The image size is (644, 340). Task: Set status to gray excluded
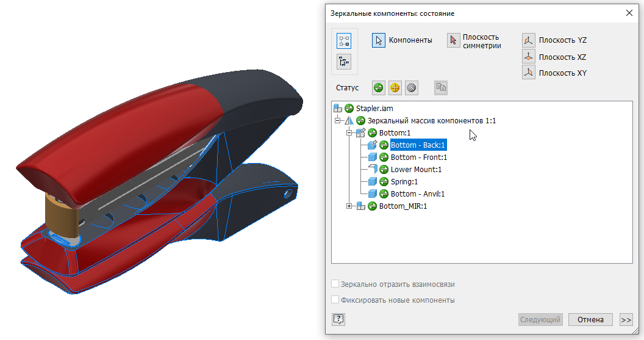tap(411, 87)
